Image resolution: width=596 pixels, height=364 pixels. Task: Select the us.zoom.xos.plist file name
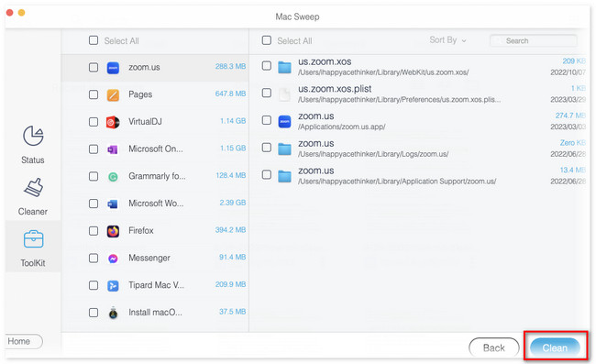[x=335, y=89]
